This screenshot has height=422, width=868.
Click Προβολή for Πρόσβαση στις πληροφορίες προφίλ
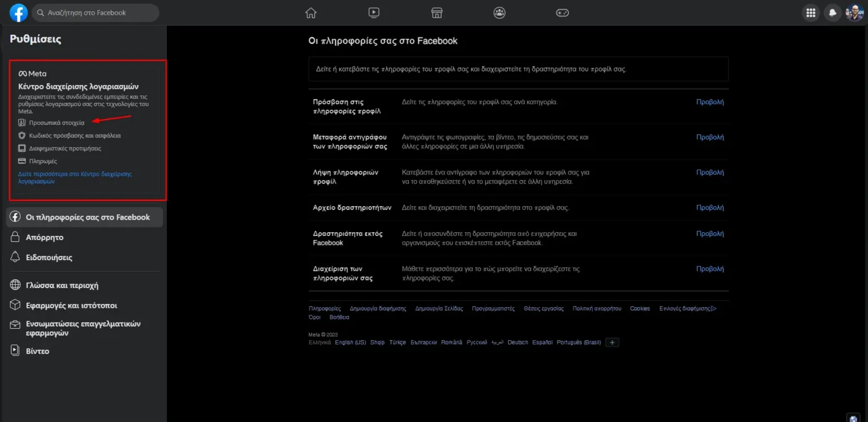710,102
